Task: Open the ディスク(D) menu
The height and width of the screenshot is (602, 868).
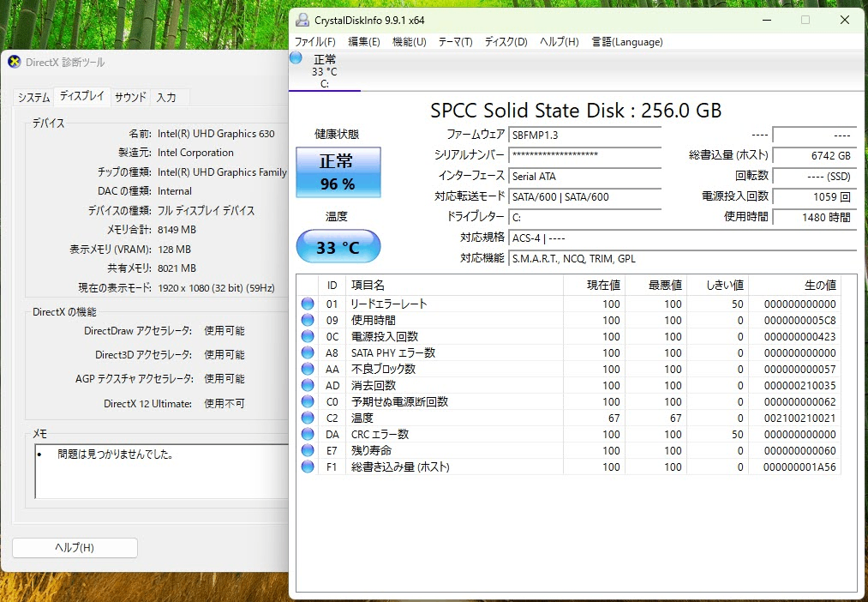Action: click(x=506, y=42)
